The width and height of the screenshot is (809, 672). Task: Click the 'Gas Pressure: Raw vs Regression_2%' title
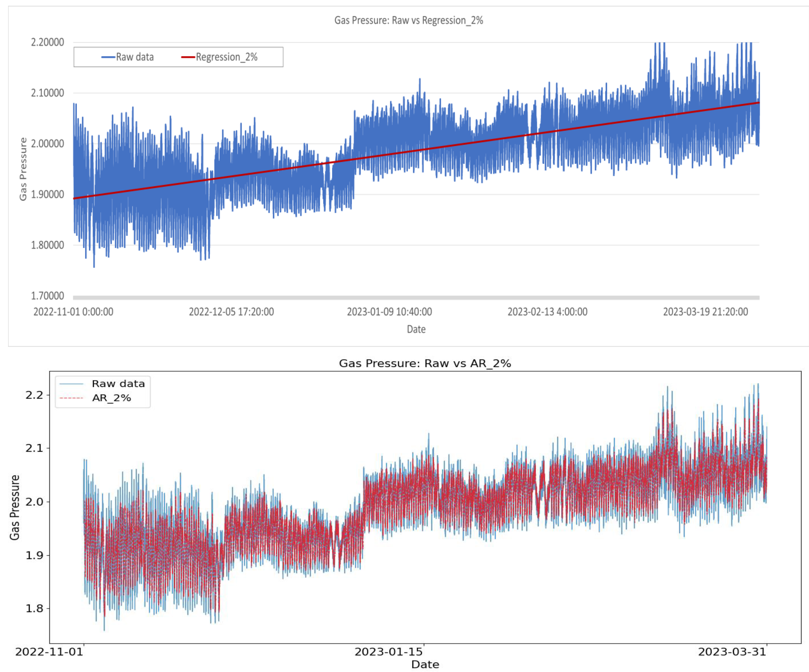[x=408, y=20]
